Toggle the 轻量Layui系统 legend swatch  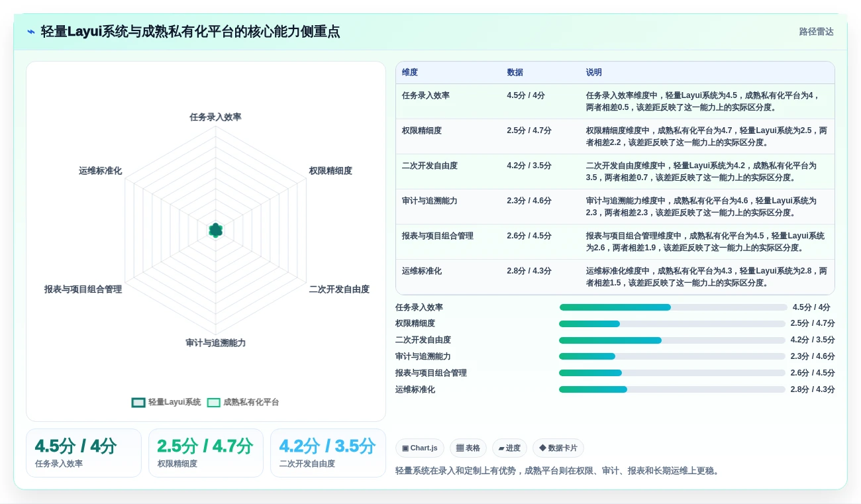(138, 402)
